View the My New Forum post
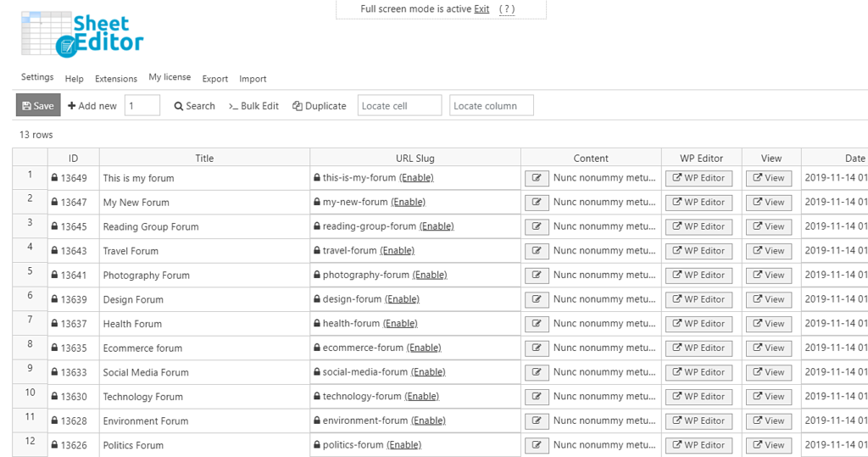The image size is (868, 457). [768, 202]
